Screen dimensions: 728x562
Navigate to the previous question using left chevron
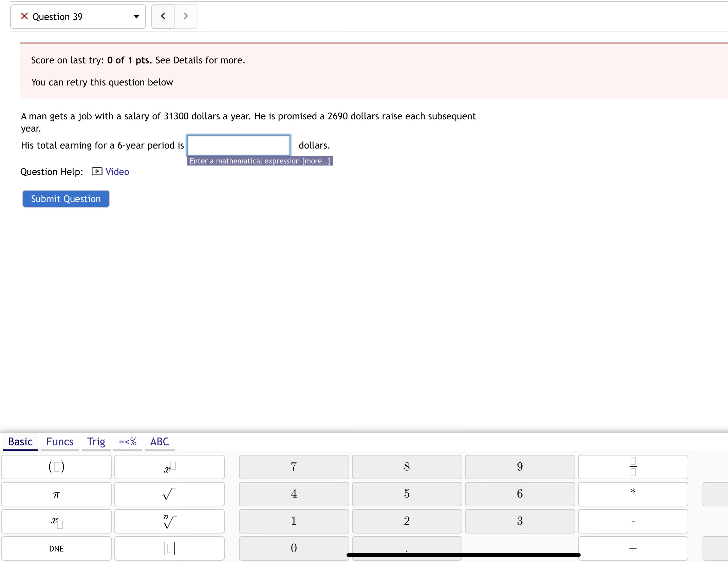pyautogui.click(x=163, y=16)
